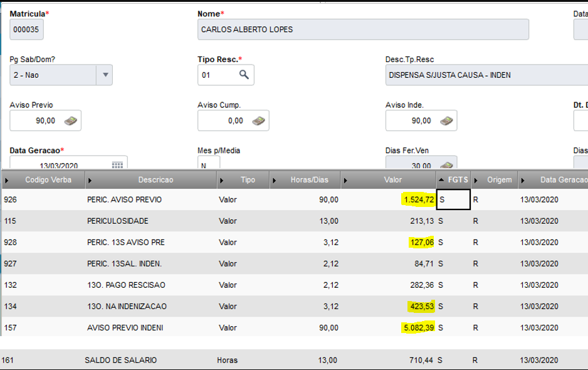Open Data Geracao column header arrow
This screenshot has width=588, height=370.
pos(523,181)
